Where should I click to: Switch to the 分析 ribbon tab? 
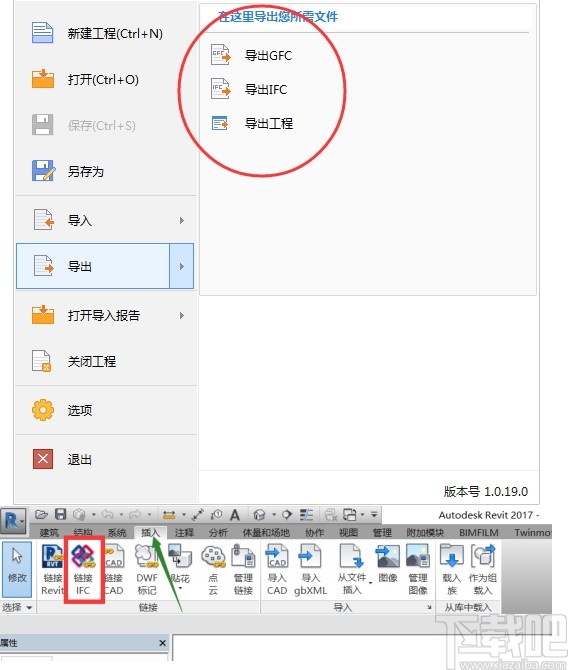tap(218, 532)
